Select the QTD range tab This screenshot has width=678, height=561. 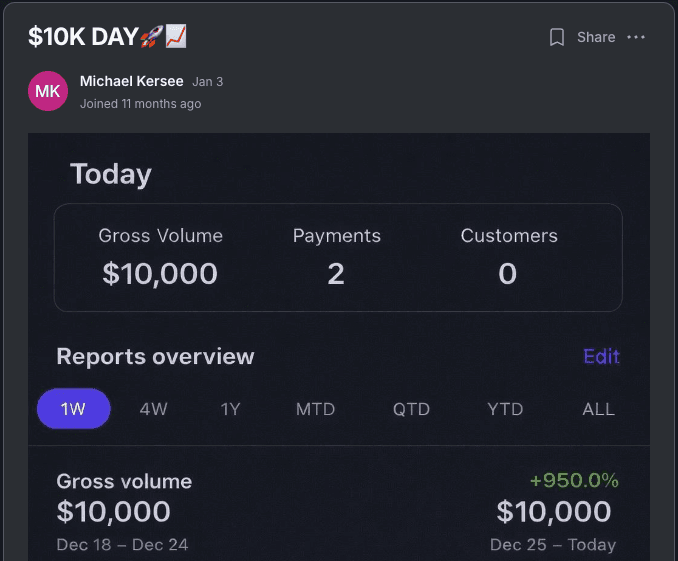tap(411, 409)
